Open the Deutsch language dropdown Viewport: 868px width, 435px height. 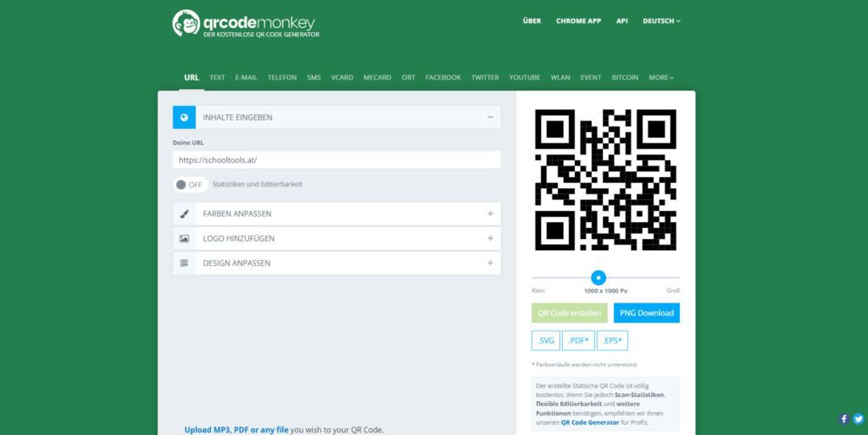pyautogui.click(x=661, y=21)
